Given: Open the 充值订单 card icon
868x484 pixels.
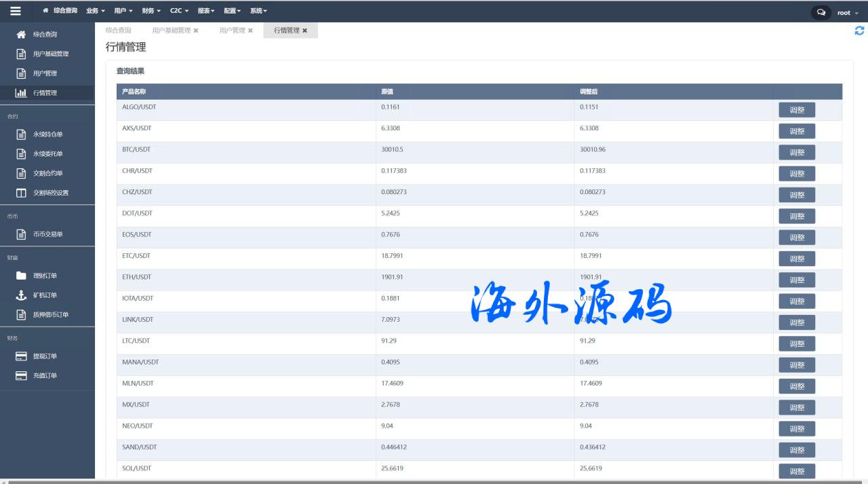Looking at the screenshot, I should click(21, 376).
